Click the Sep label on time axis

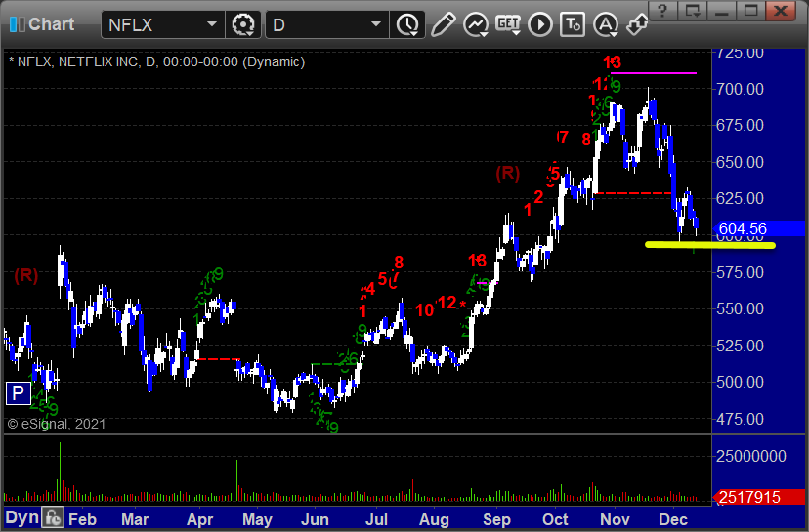(496, 519)
